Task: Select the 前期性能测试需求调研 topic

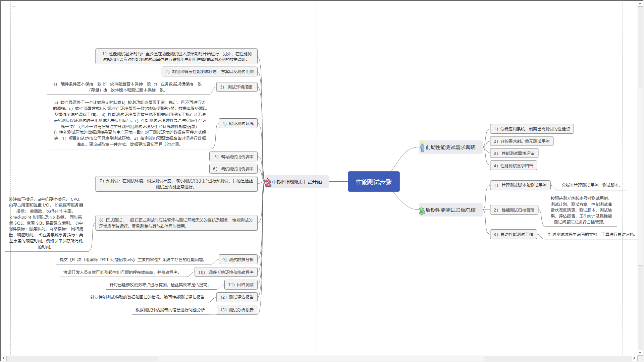Action: point(450,147)
